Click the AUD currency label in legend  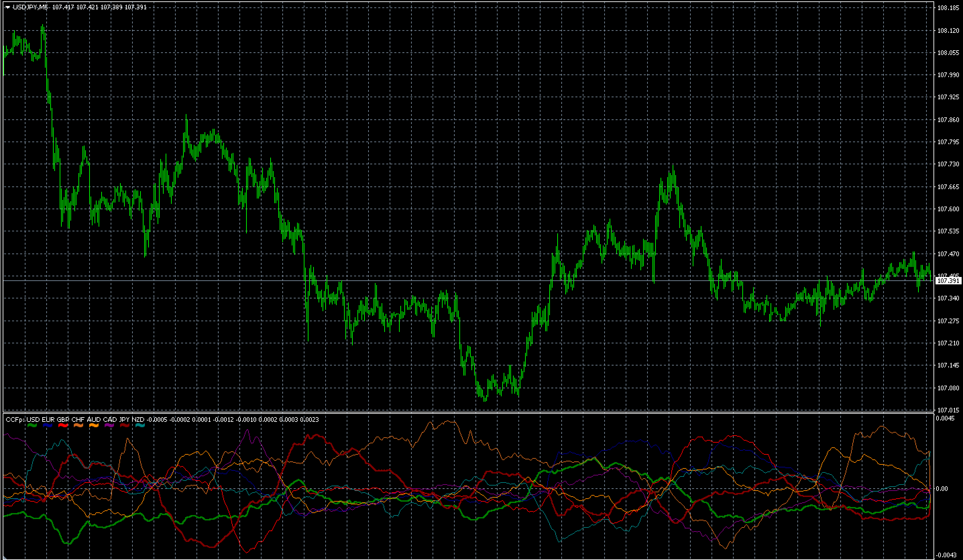[94, 419]
